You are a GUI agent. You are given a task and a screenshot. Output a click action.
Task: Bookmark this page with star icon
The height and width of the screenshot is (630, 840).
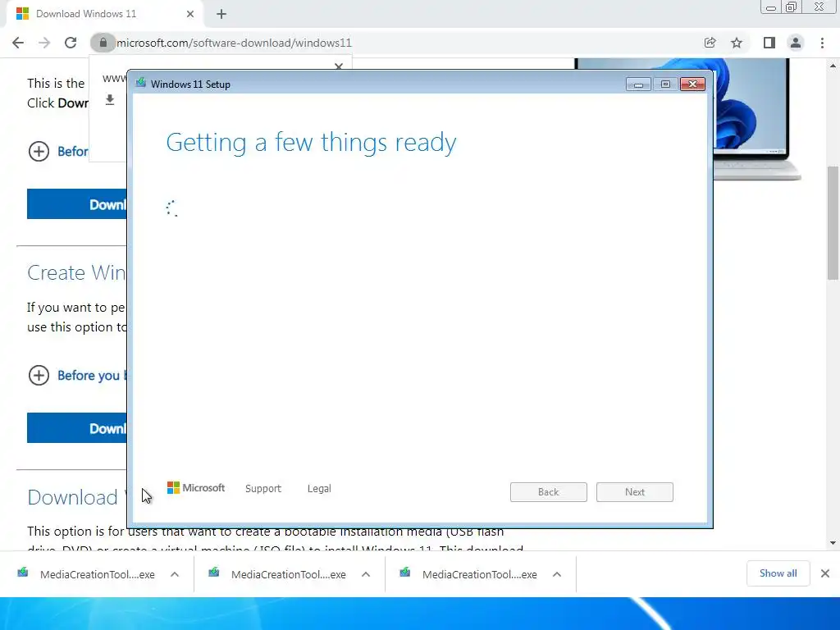pyautogui.click(x=737, y=43)
